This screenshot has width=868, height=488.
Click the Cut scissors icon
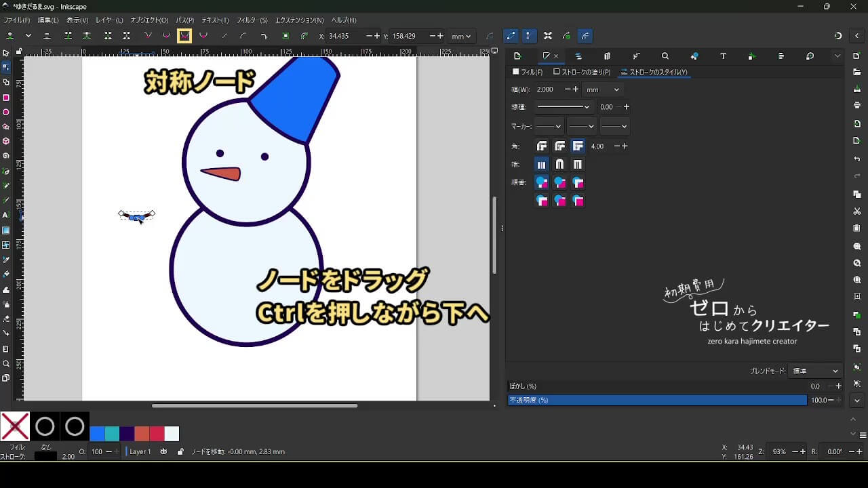click(x=857, y=211)
